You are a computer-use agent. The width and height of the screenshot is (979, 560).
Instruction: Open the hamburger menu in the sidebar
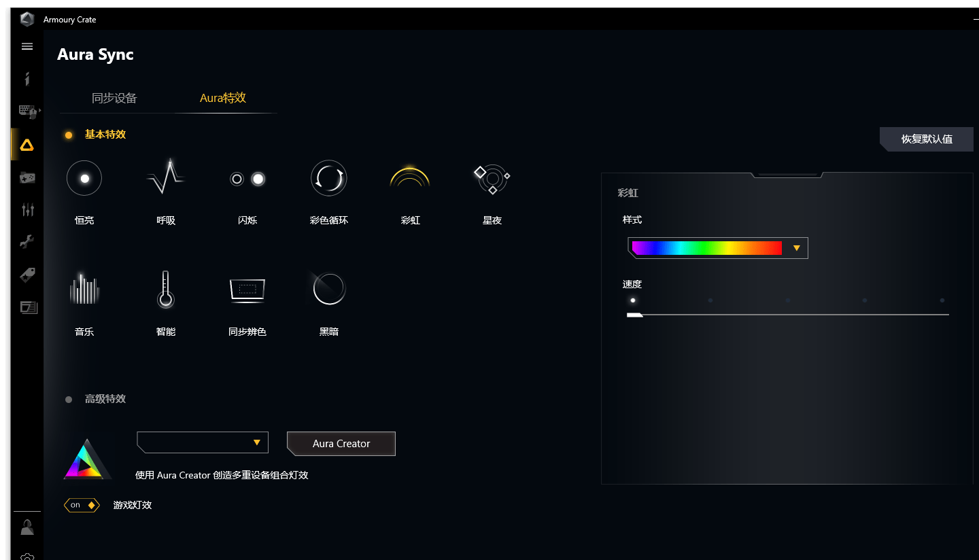tap(27, 46)
